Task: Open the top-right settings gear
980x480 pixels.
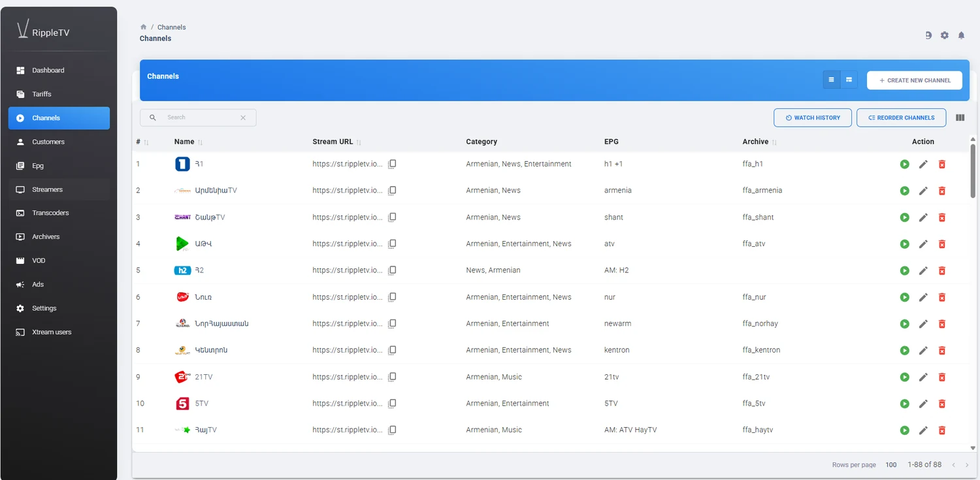Action: point(944,35)
